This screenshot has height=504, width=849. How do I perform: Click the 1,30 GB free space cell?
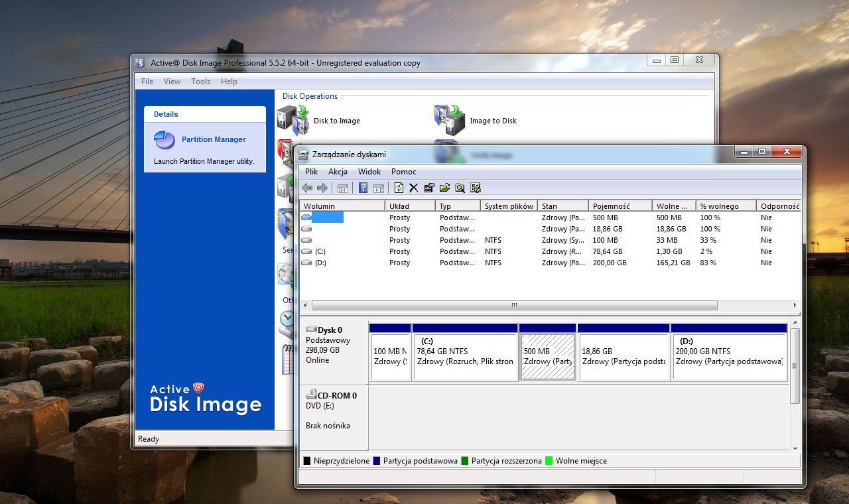669,251
